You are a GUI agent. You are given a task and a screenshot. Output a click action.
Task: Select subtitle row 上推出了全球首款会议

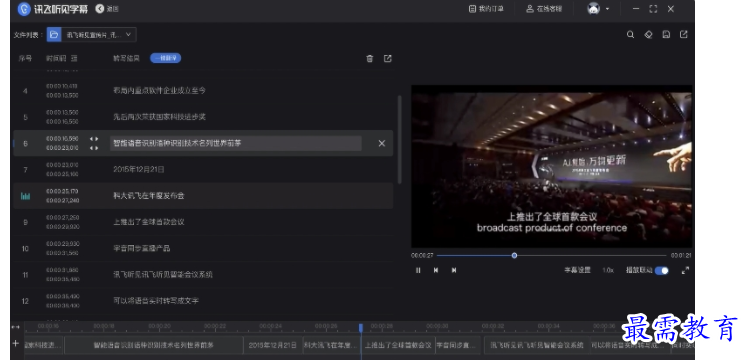[148, 222]
